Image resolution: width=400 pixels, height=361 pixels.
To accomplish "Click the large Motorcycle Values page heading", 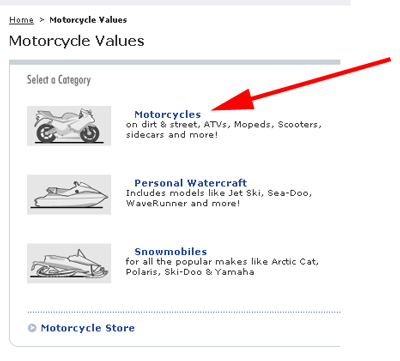I will [x=77, y=41].
